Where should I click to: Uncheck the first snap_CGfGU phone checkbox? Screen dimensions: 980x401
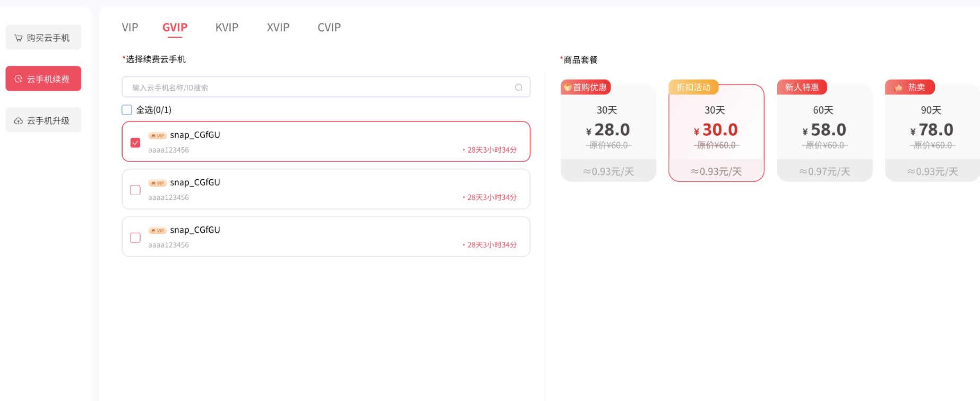135,143
